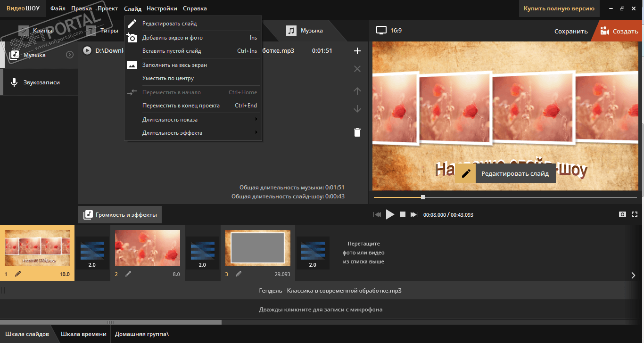Click the Общая длительность слайд-шоу: 0:00:43 text
This screenshot has width=644, height=343.
288,196
